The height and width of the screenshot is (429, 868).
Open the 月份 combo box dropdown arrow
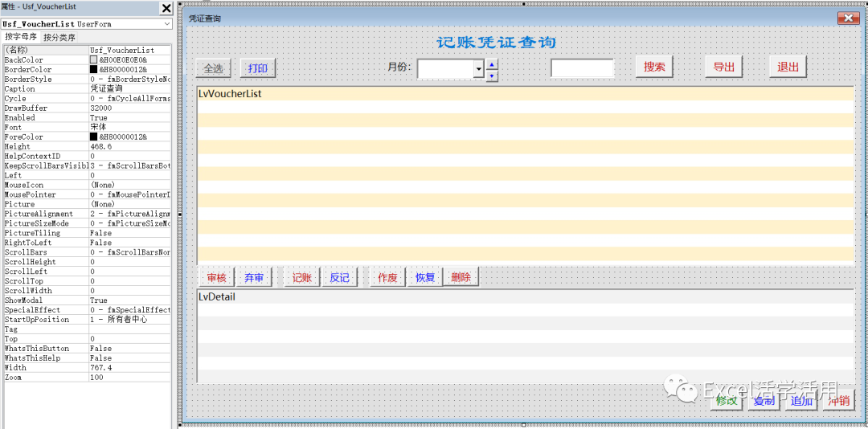pos(479,68)
